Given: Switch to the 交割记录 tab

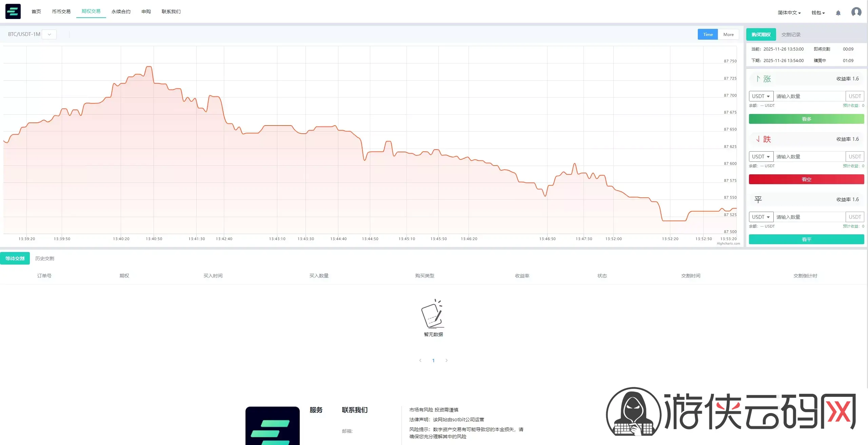Looking at the screenshot, I should tap(791, 35).
